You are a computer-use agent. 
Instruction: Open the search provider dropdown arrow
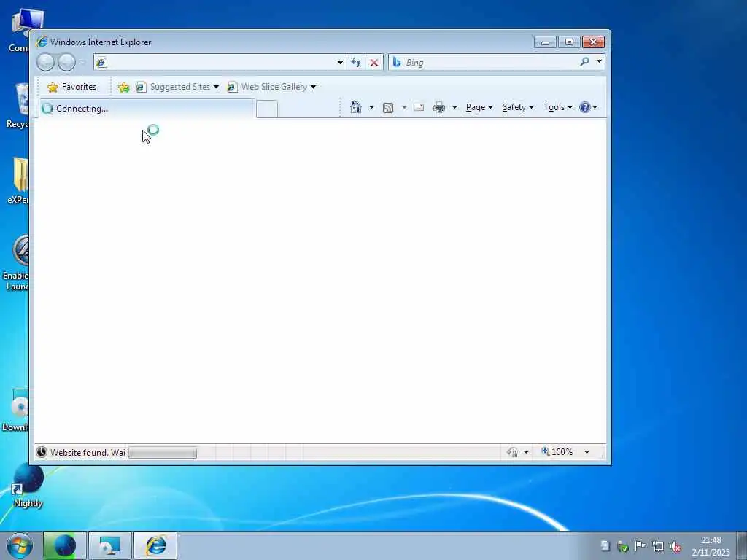click(600, 61)
